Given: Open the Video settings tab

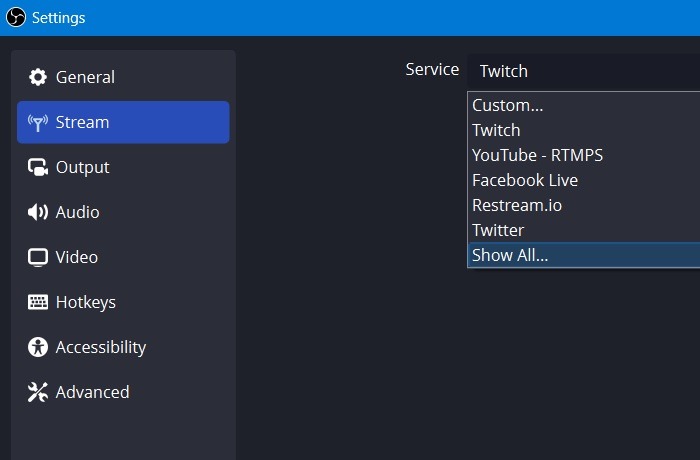Looking at the screenshot, I should [123, 257].
